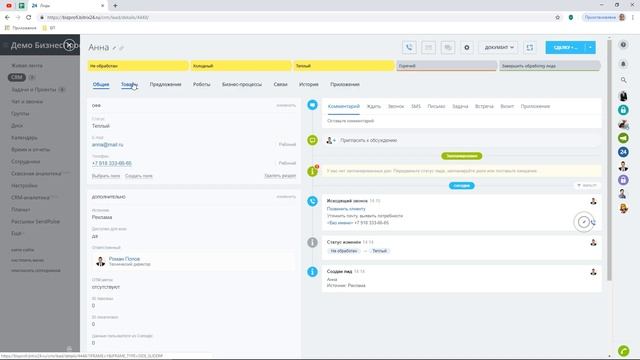Open the Документ dropdown
Viewport: 640px width, 360px height.
[x=499, y=47]
